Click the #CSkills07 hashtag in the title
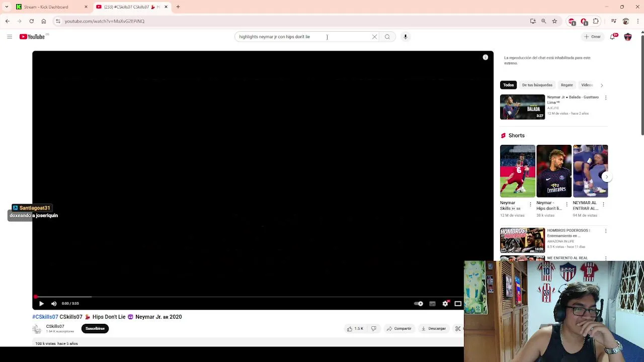 tap(45, 317)
